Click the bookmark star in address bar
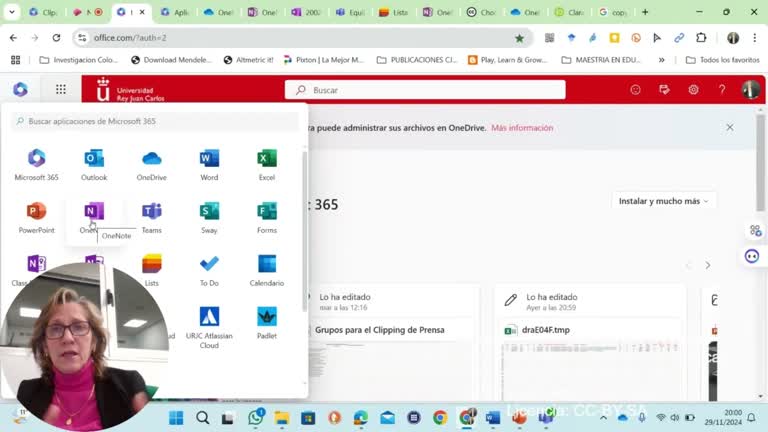Screen dimensions: 768x432 pos(519,38)
